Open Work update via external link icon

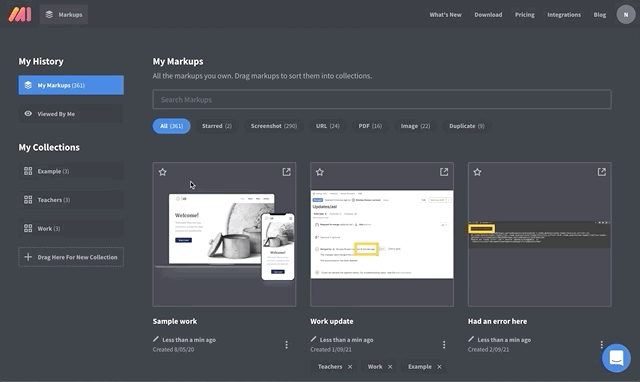444,172
